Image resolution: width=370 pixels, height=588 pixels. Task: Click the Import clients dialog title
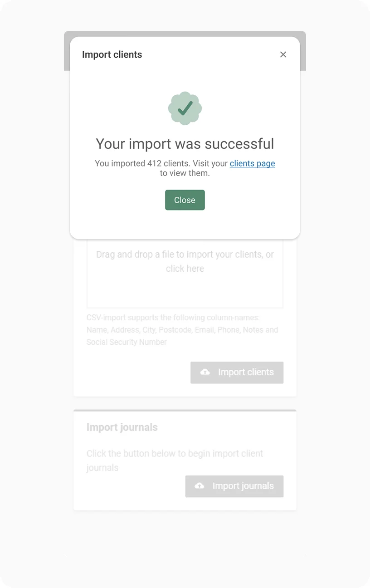tap(112, 54)
